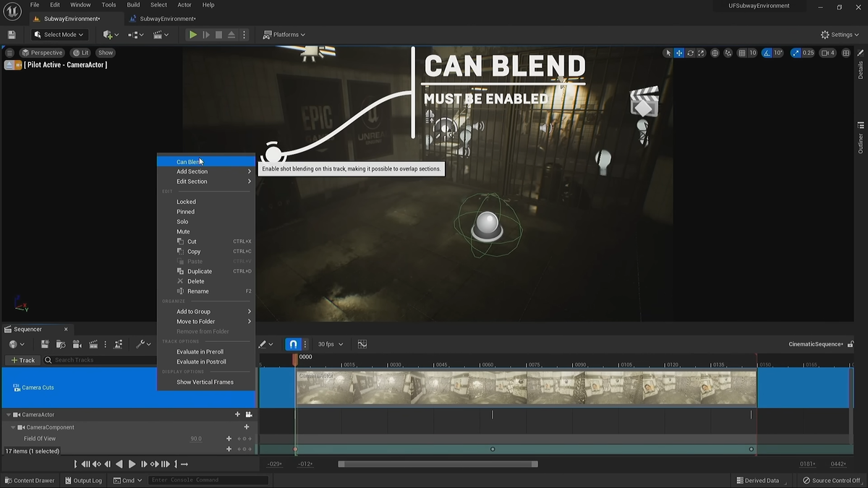Collapse the CameraActor track
This screenshot has width=868, height=488.
(x=9, y=415)
